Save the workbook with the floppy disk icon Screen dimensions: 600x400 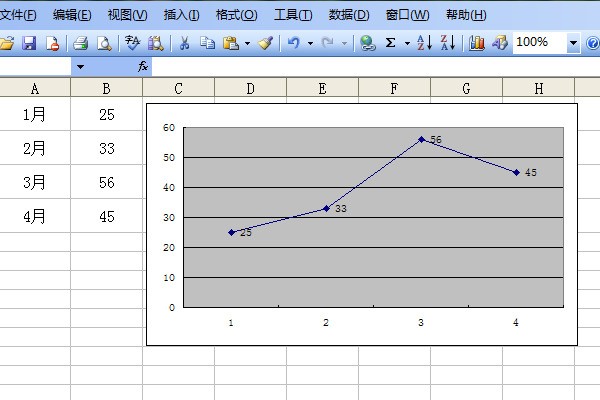point(29,43)
